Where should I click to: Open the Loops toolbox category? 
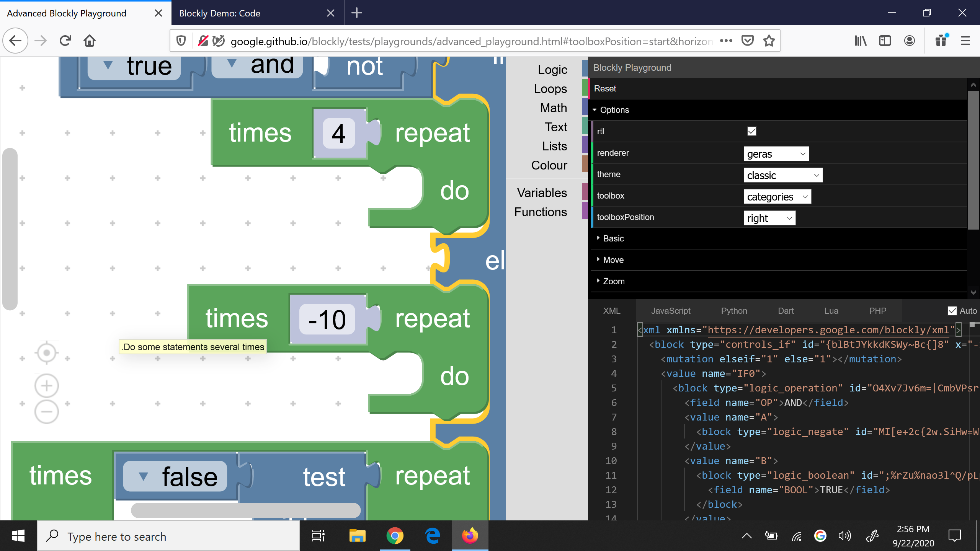[x=550, y=89]
